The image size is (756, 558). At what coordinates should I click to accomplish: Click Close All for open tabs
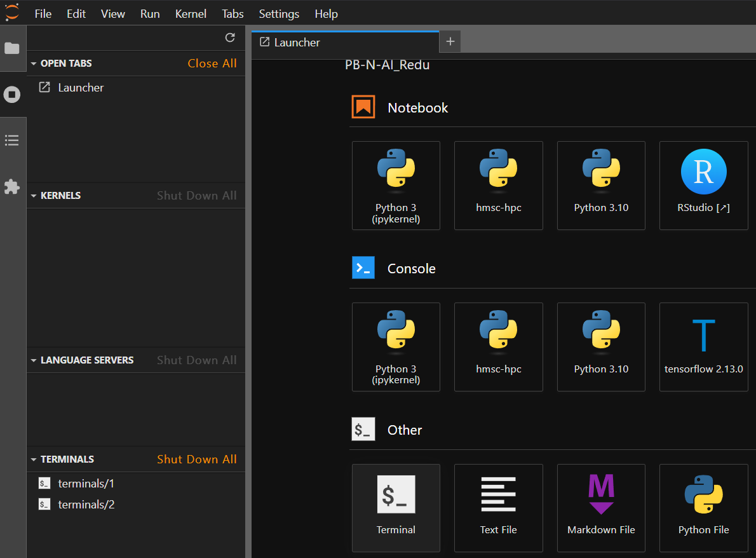point(212,64)
